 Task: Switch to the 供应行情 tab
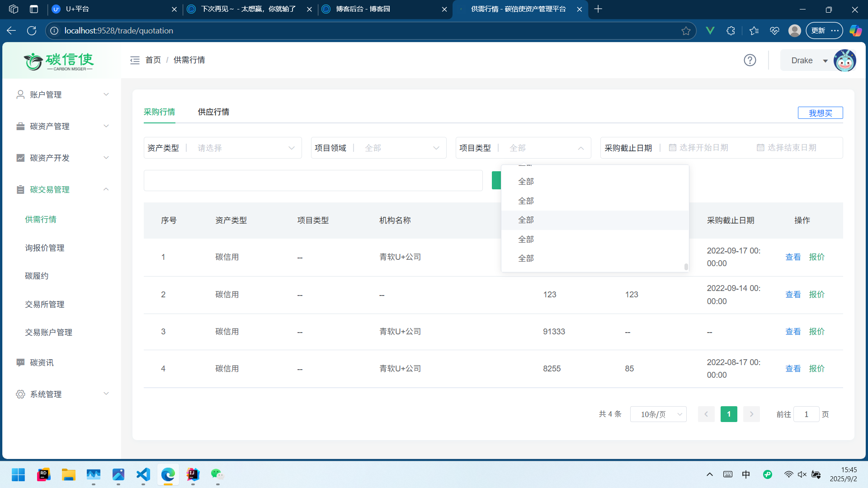pyautogui.click(x=213, y=112)
